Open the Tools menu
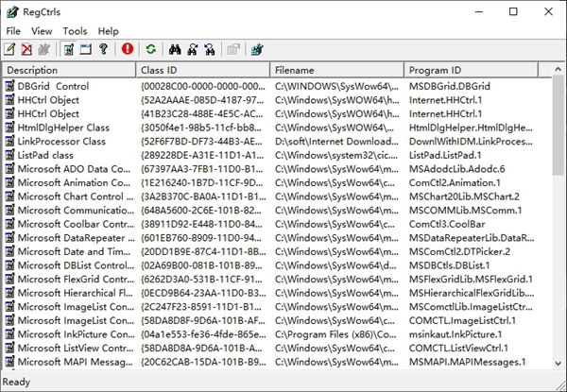Image resolution: width=567 pixels, height=392 pixels. pyautogui.click(x=75, y=31)
